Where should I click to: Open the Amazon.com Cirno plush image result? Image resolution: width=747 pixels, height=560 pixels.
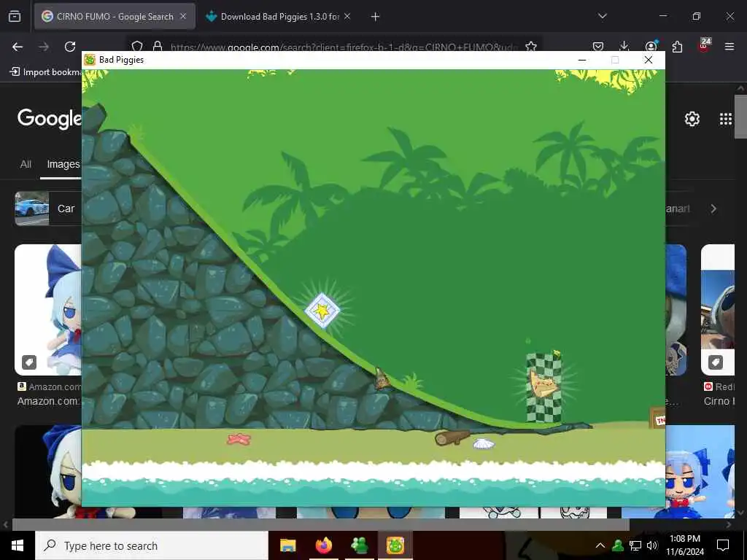point(47,310)
